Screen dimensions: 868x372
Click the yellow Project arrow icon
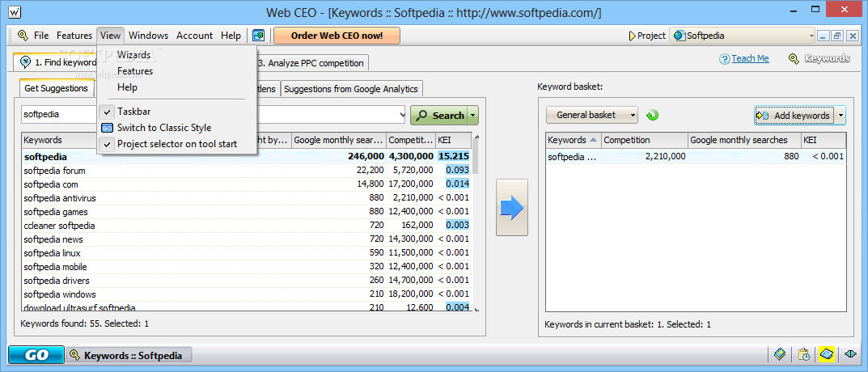(x=633, y=36)
